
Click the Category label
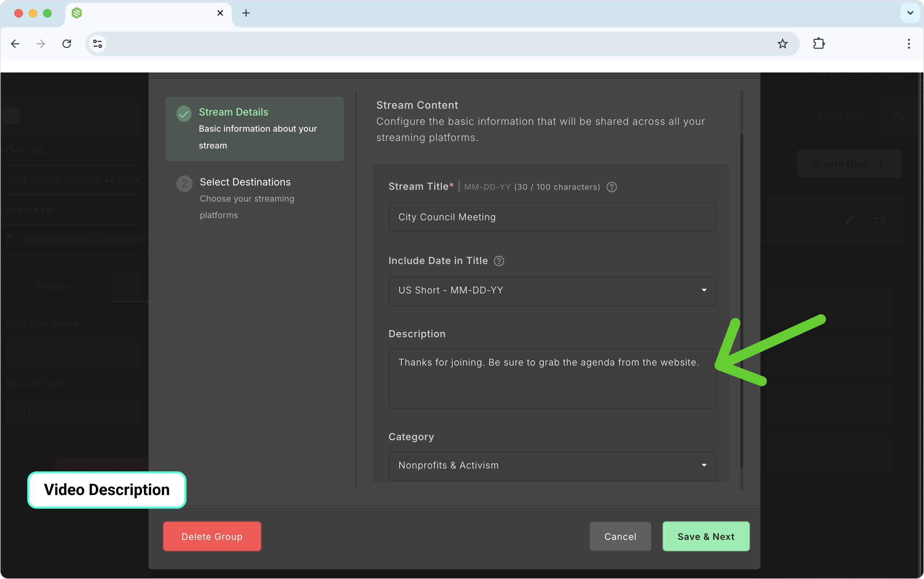[411, 437]
